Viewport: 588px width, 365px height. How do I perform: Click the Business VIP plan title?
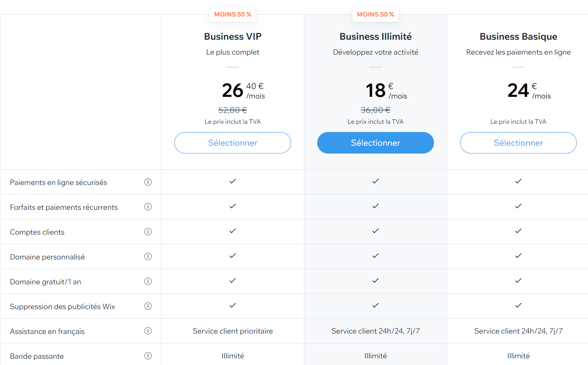(x=233, y=36)
